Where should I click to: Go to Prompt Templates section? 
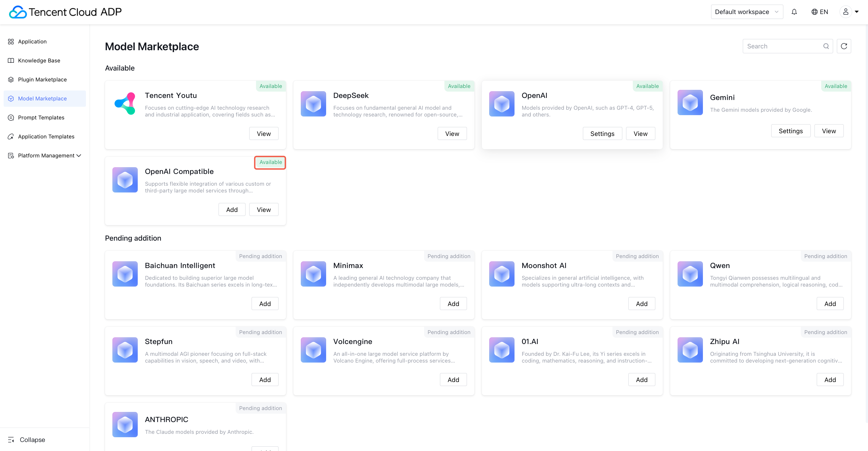(41, 118)
